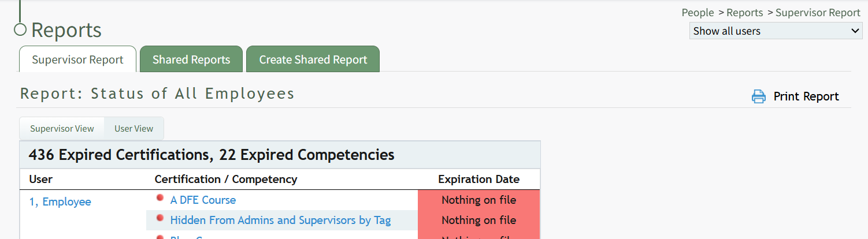Click the Print Report text label
The height and width of the screenshot is (239, 868).
[806, 96]
